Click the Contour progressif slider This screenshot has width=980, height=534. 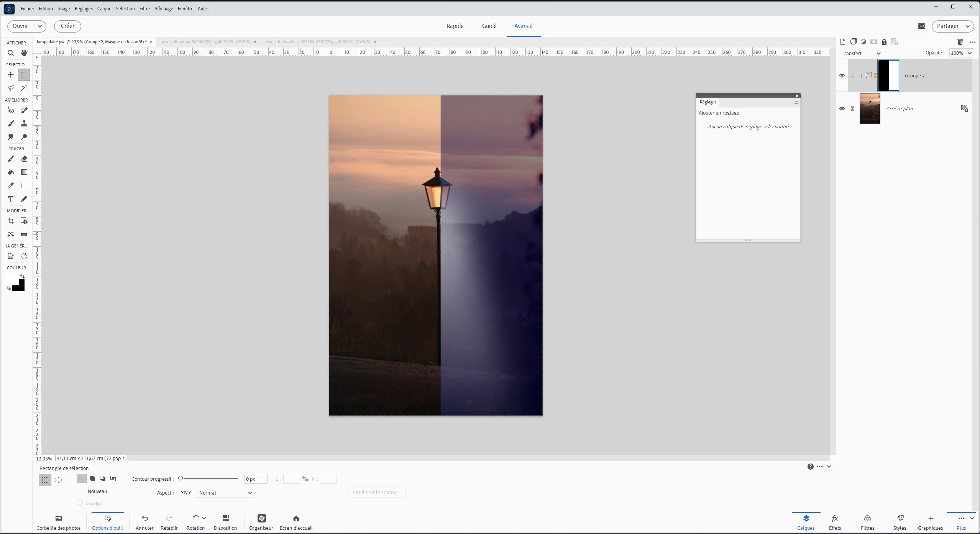209,478
